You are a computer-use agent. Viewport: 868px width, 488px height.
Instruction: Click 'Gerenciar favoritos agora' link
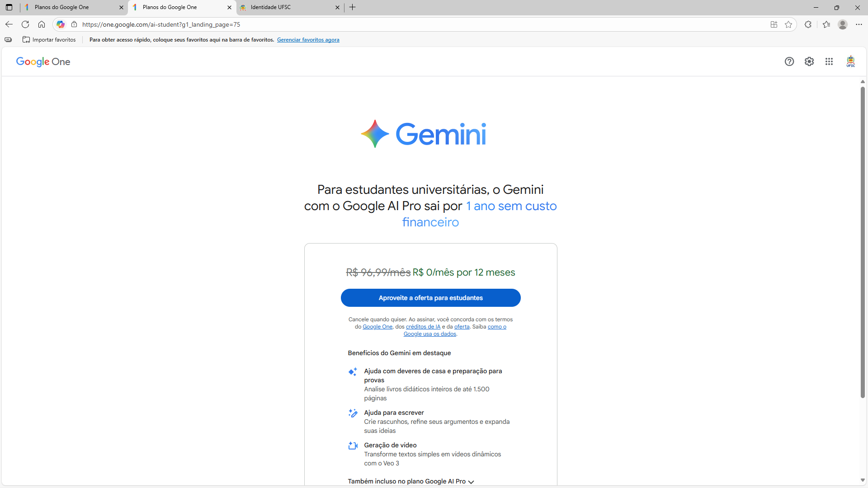[308, 40]
